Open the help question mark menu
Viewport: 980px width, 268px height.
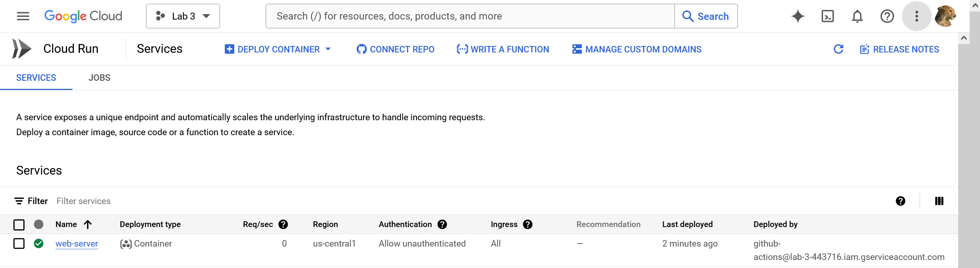(x=887, y=16)
